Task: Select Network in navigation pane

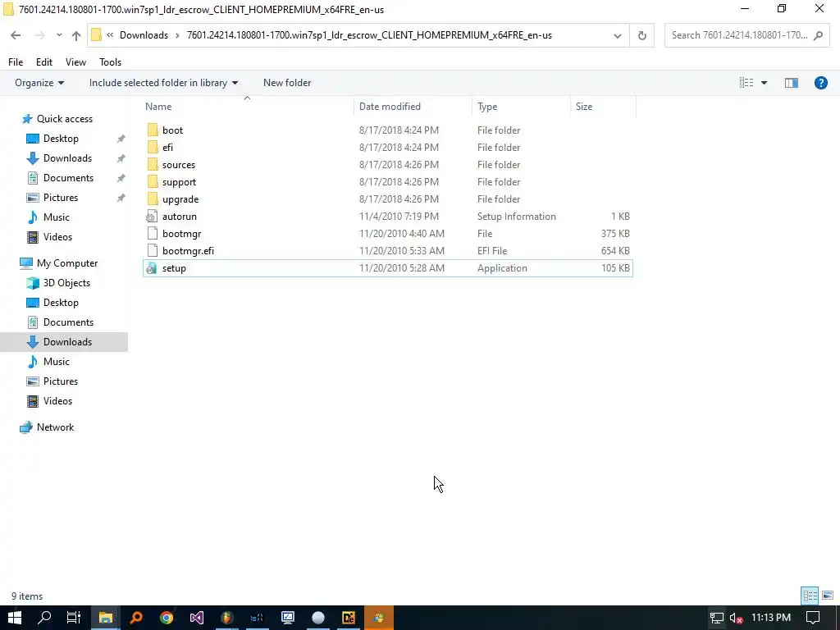Action: tap(55, 427)
